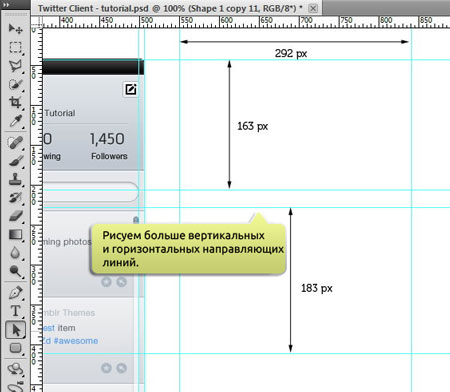450x392 pixels.
Task: Select the Move tool
Action: 15,29
